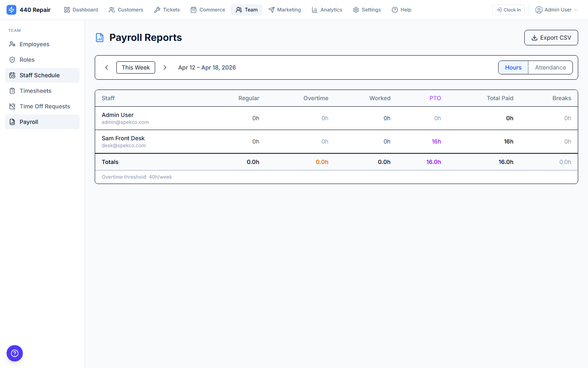Export payroll data as CSV
The width and height of the screenshot is (588, 368).
(551, 37)
